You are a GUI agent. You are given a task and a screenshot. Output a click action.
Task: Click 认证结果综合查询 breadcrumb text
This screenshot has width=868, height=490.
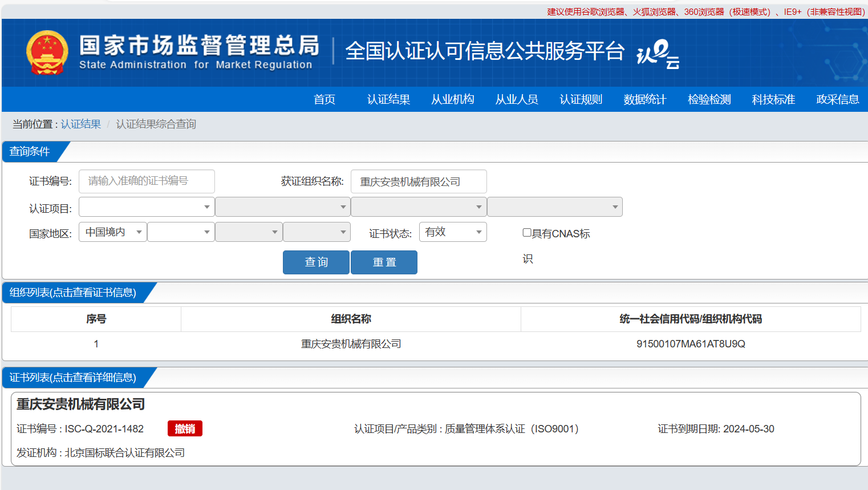tap(156, 124)
